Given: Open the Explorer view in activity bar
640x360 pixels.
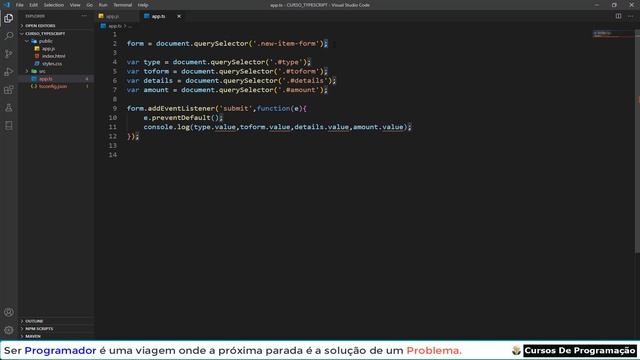Looking at the screenshot, I should [9, 18].
